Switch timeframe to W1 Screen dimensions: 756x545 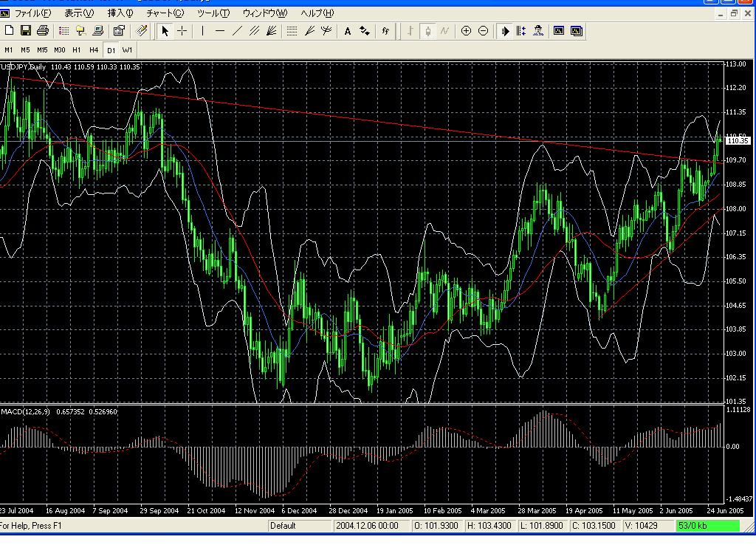128,49
